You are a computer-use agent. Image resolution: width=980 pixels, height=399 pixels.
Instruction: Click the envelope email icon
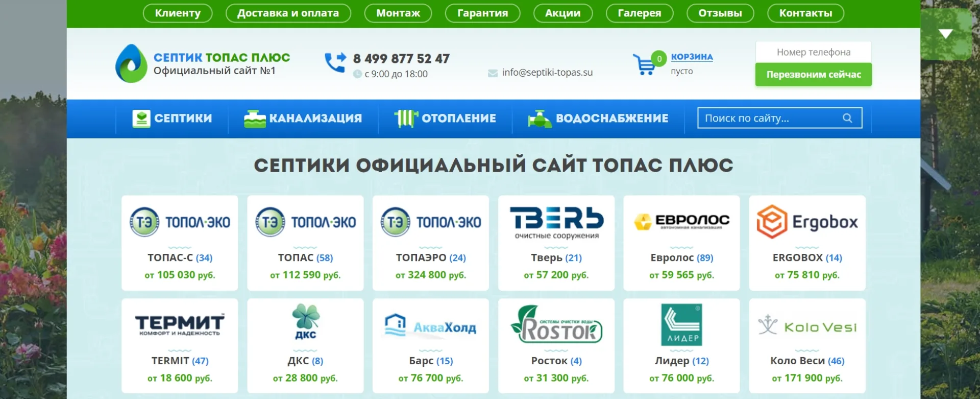(x=493, y=73)
